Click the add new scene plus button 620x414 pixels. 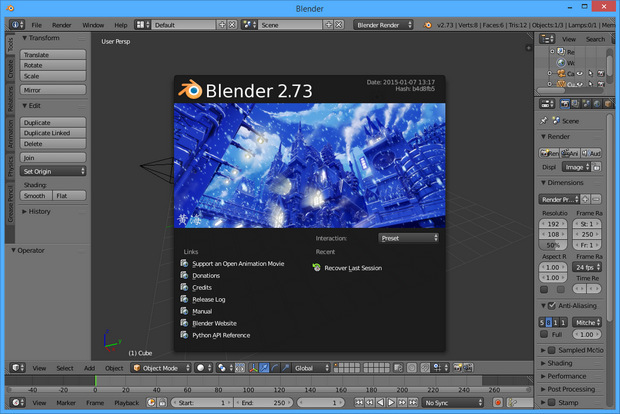pyautogui.click(x=328, y=25)
